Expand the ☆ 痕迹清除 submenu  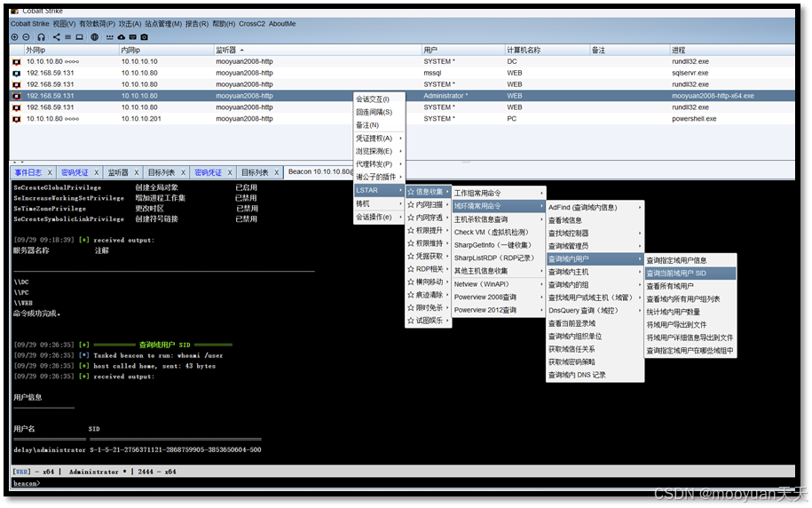(428, 295)
